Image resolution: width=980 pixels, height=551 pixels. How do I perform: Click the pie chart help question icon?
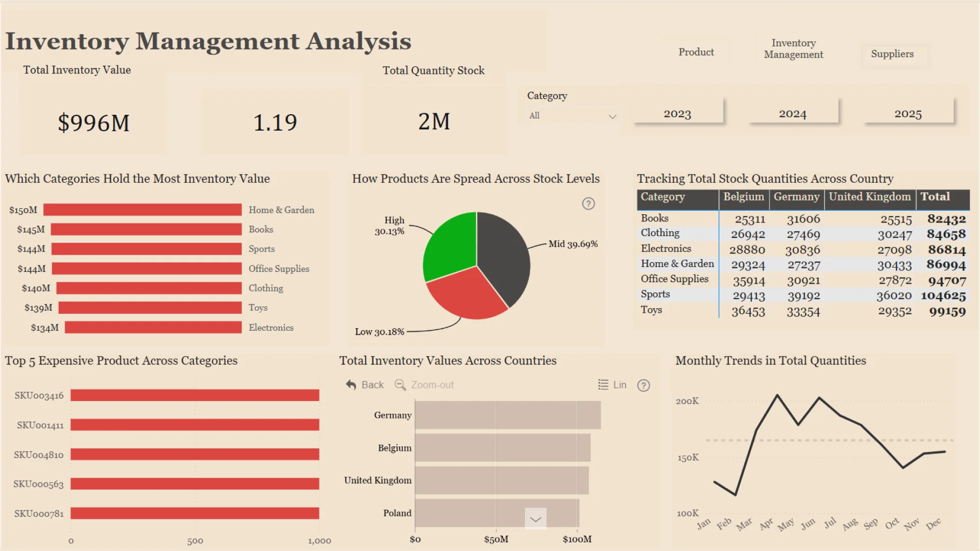point(589,204)
